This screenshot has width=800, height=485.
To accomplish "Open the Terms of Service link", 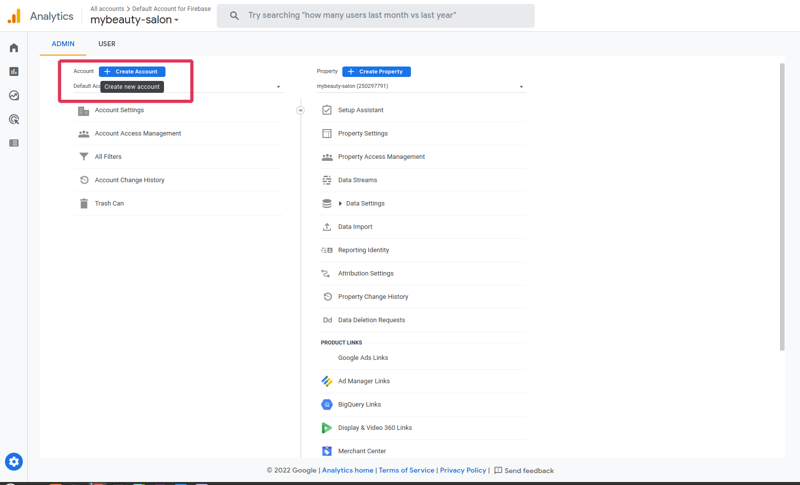I will [407, 470].
